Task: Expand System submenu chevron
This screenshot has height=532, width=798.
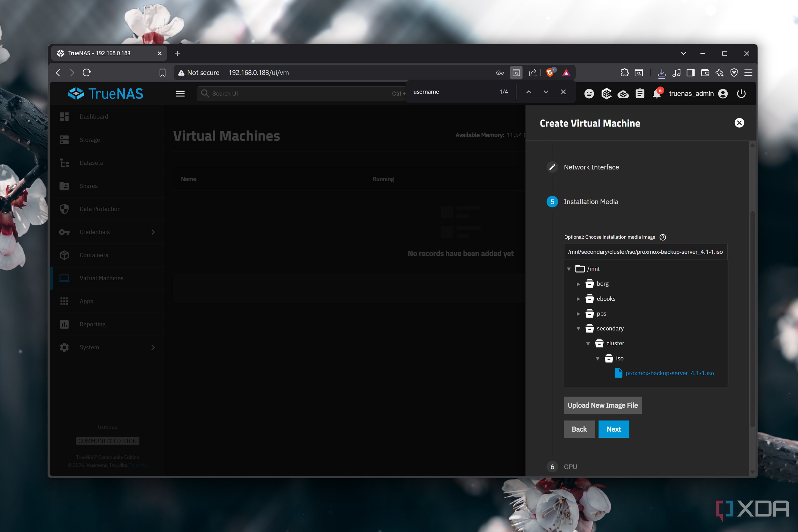Action: pyautogui.click(x=153, y=347)
